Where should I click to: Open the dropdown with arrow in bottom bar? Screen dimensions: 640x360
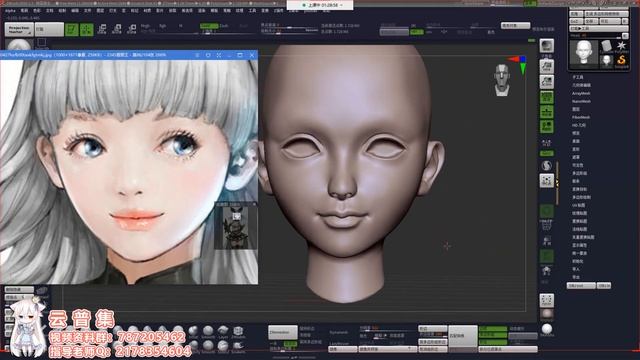pyautogui.click(x=387, y=349)
